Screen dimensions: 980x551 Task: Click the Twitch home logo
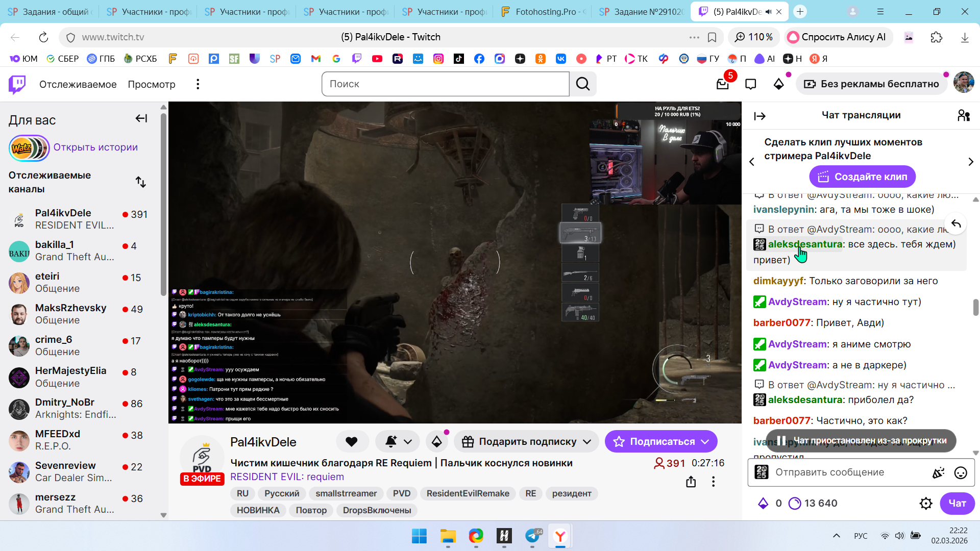coord(17,84)
